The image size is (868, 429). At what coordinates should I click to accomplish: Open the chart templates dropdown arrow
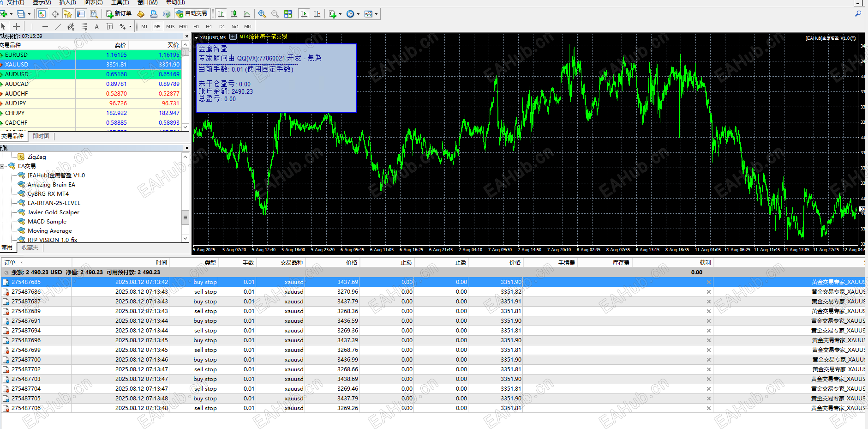pos(376,14)
